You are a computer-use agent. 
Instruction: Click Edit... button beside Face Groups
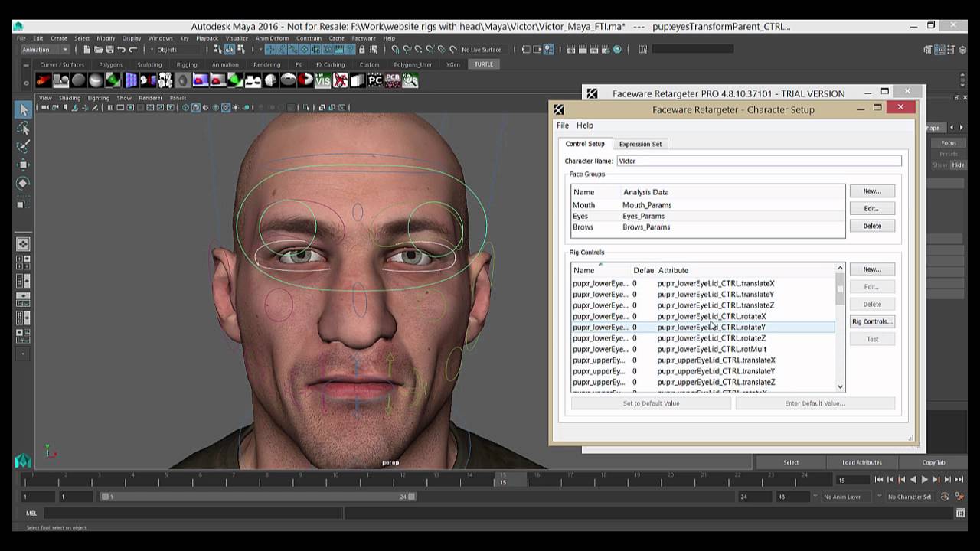[x=872, y=208]
